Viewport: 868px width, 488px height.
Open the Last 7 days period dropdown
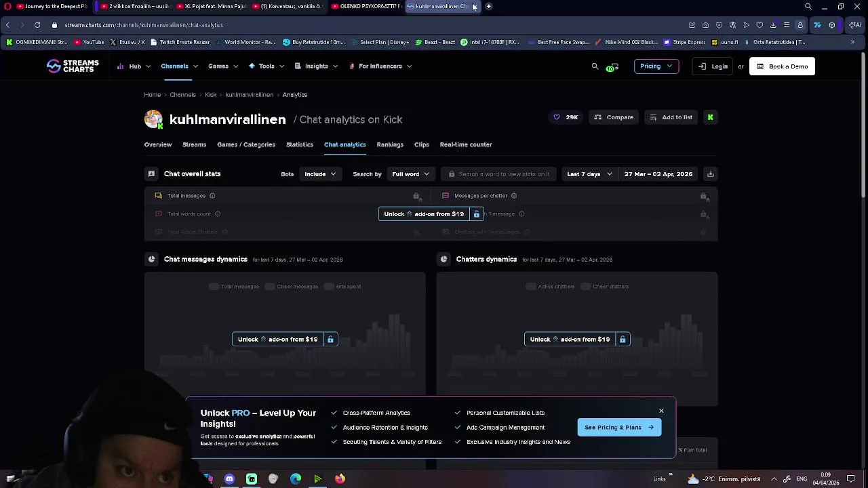click(589, 174)
